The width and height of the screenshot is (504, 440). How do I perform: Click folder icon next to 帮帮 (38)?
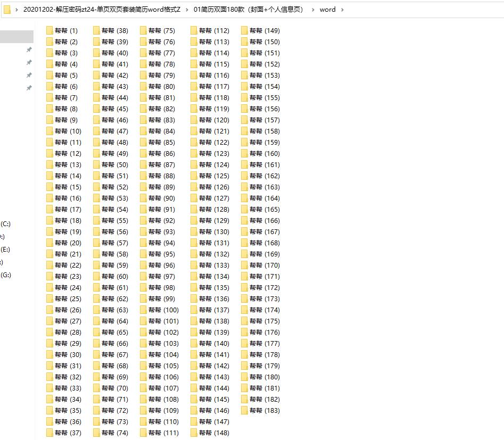tap(96, 30)
